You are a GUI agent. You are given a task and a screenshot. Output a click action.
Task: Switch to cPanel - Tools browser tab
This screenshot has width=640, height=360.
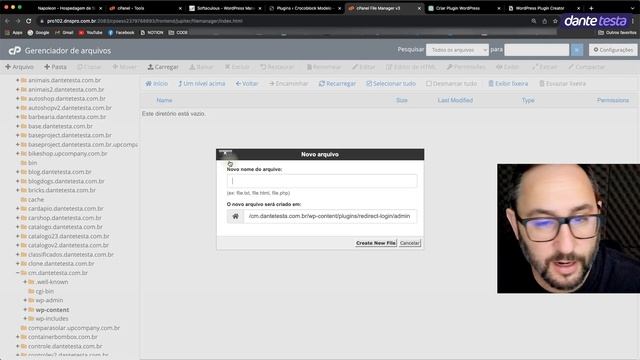tap(145, 8)
